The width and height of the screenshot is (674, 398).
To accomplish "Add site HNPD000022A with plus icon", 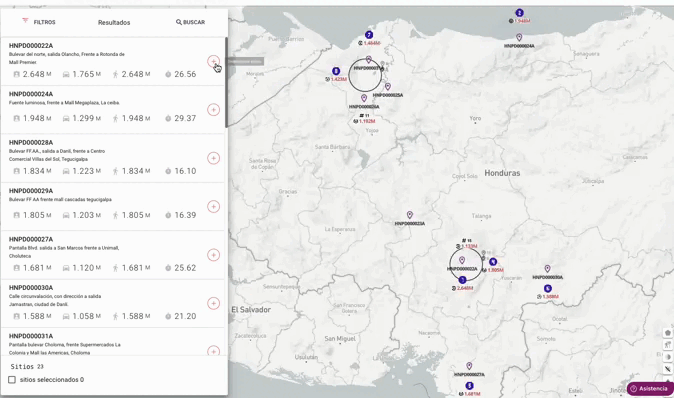I will click(x=213, y=61).
